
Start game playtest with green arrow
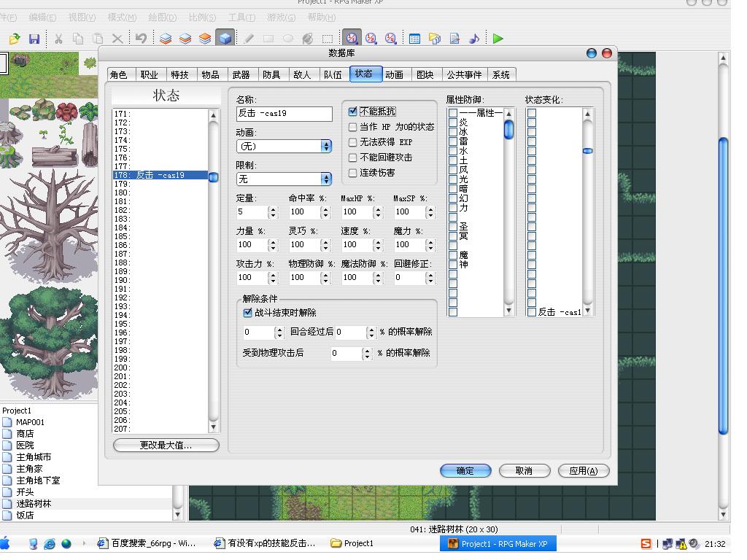point(498,39)
